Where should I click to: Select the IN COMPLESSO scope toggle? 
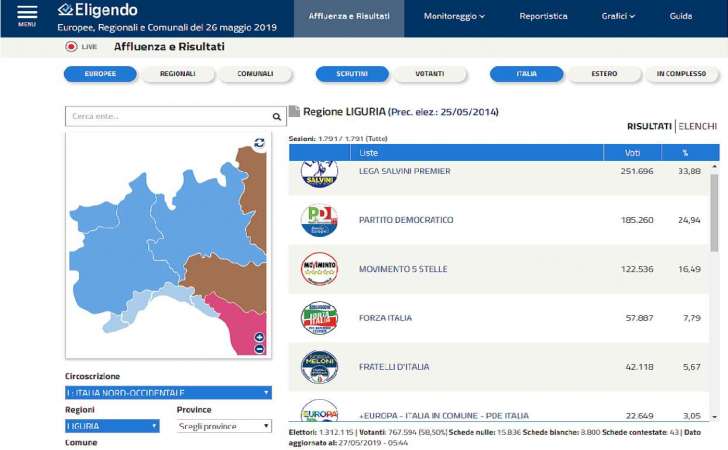pyautogui.click(x=681, y=74)
